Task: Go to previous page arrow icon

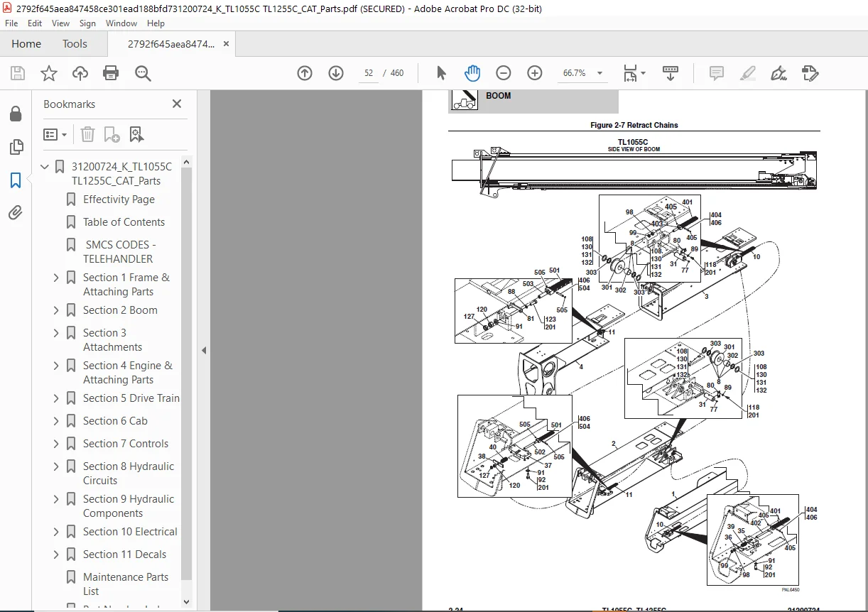Action: click(305, 73)
